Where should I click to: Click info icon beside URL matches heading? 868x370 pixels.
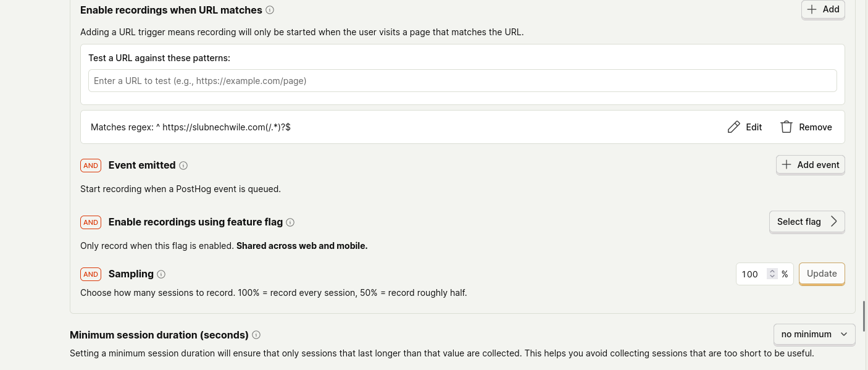click(x=270, y=10)
